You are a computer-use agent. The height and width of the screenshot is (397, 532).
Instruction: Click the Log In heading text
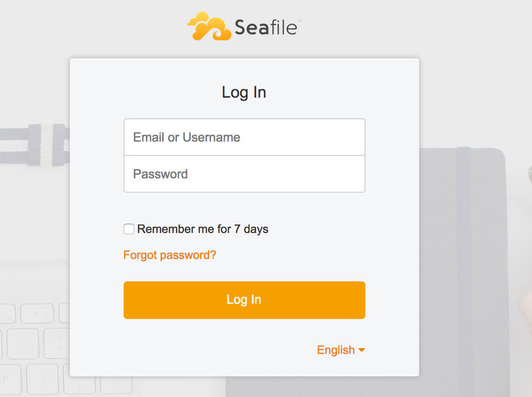pyautogui.click(x=244, y=92)
